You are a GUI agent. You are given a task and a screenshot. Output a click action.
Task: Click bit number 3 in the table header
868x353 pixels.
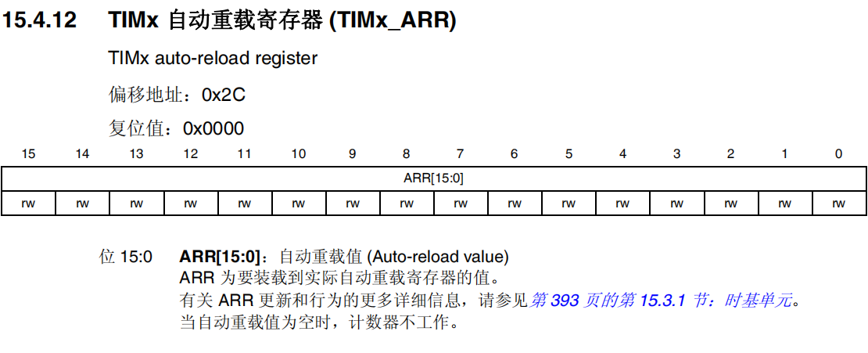pyautogui.click(x=676, y=154)
